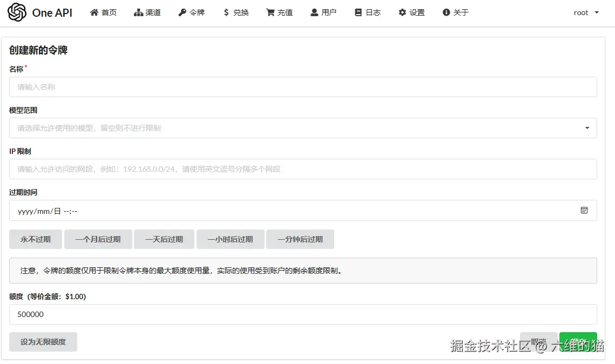Open the calendar picker icon
The height and width of the screenshot is (364, 615).
(584, 210)
